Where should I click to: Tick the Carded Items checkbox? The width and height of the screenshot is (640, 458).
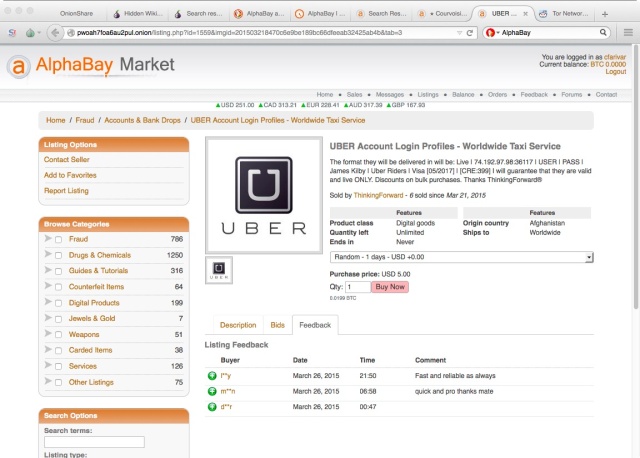pos(58,351)
